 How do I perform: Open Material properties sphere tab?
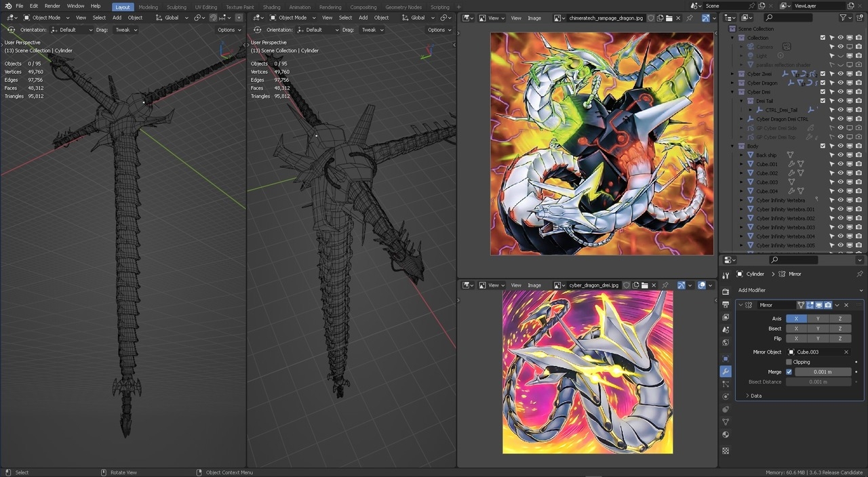coord(726,435)
